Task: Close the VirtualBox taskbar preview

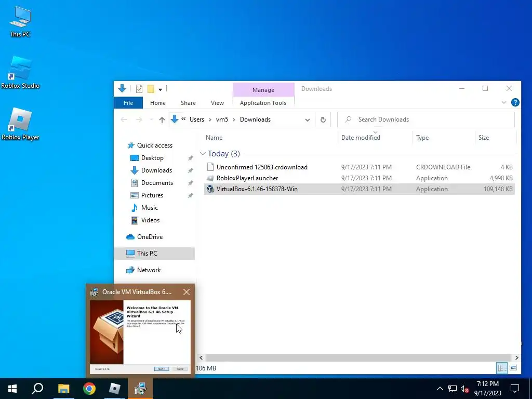Action: click(187, 292)
